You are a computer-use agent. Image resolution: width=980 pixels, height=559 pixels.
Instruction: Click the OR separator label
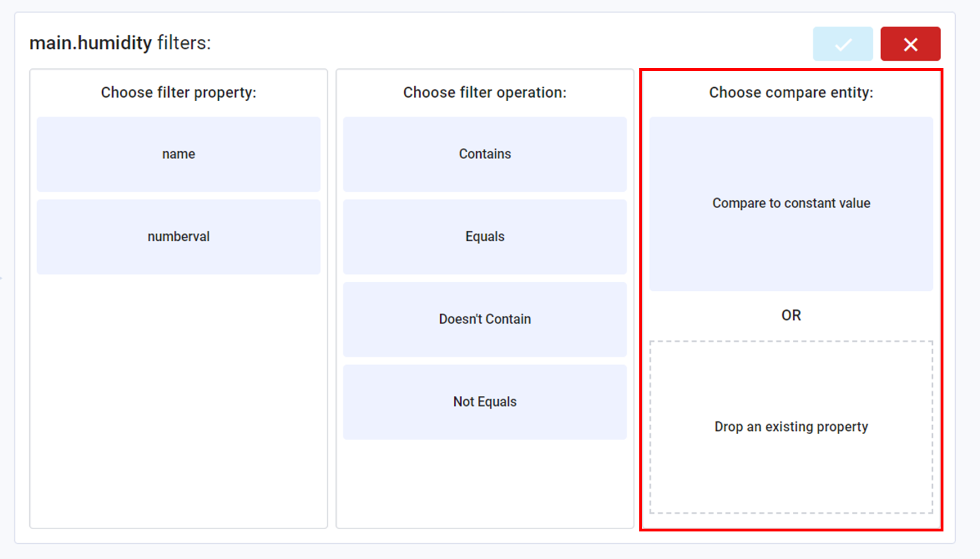(791, 315)
